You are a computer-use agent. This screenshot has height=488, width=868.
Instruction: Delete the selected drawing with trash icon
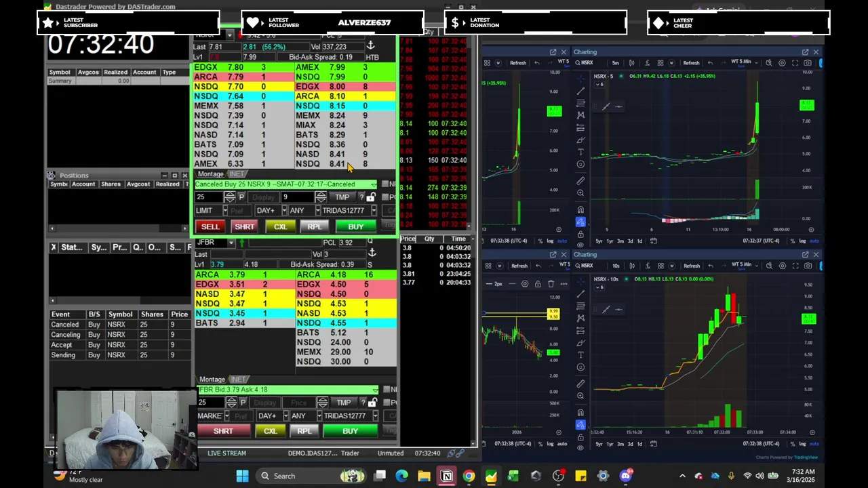551,284
